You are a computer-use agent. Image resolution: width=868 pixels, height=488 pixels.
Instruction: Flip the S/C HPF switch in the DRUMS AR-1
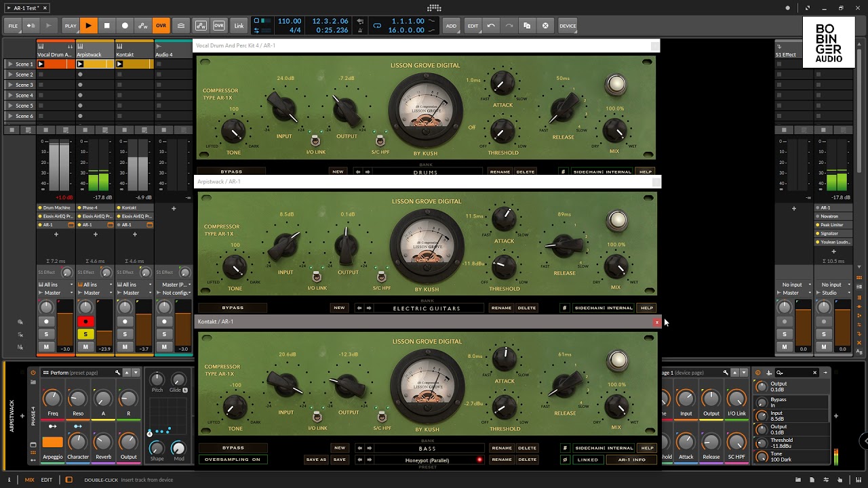pyautogui.click(x=380, y=140)
